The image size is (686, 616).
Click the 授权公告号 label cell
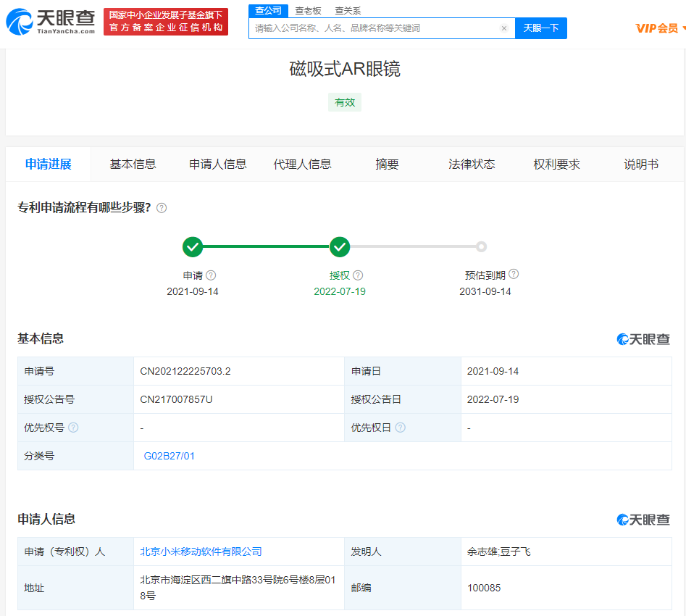coord(75,400)
